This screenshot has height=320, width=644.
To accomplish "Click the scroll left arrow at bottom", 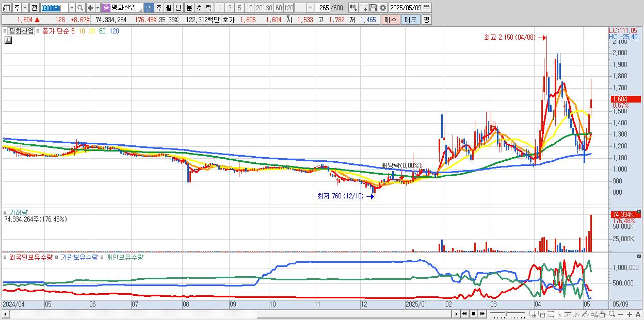I will [x=6, y=314].
